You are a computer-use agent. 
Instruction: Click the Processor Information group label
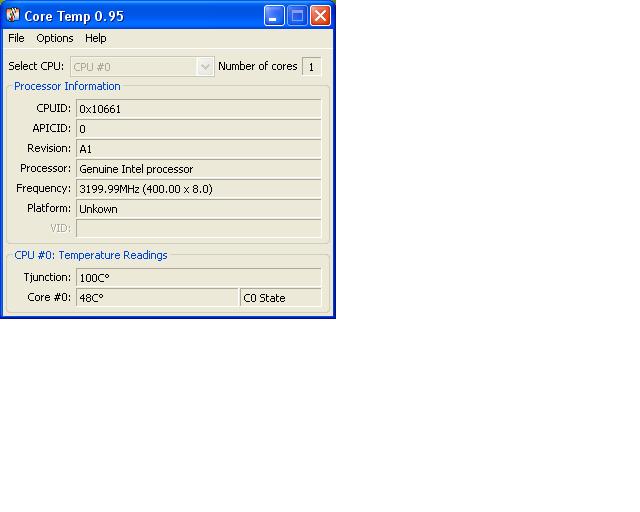click(67, 87)
